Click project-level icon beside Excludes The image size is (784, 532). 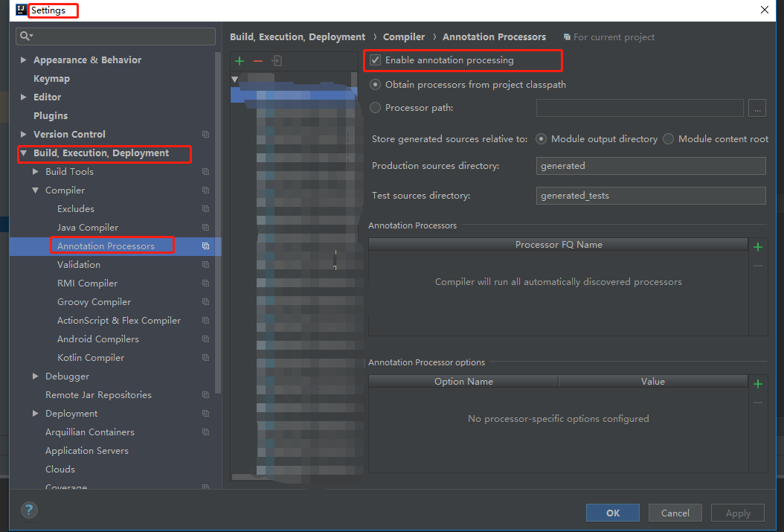pos(205,208)
